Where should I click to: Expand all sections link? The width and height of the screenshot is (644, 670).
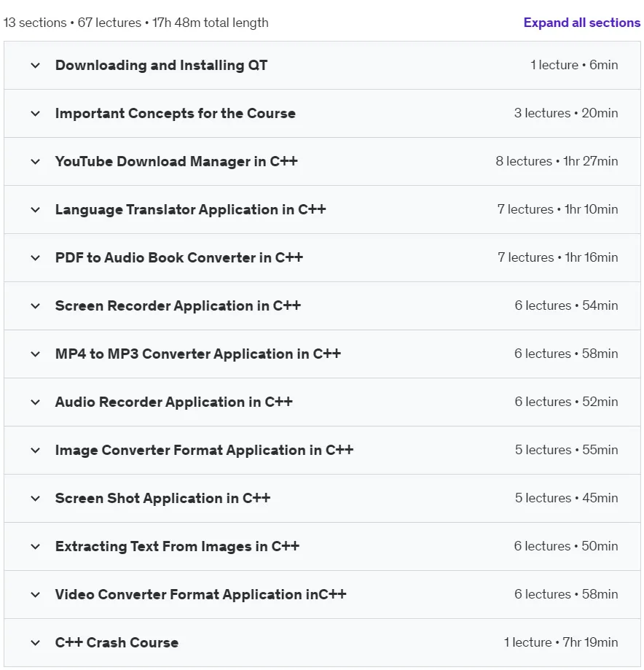point(581,23)
